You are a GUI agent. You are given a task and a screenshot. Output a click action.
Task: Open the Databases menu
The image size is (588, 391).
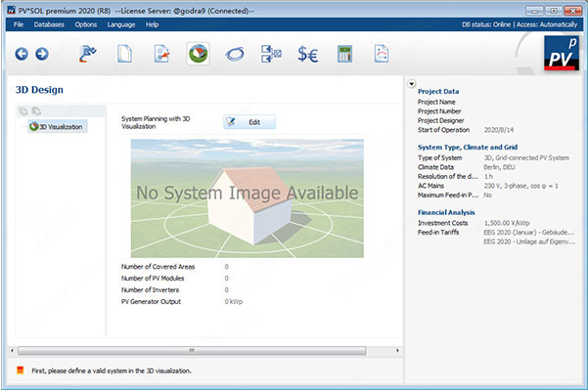[49, 23]
